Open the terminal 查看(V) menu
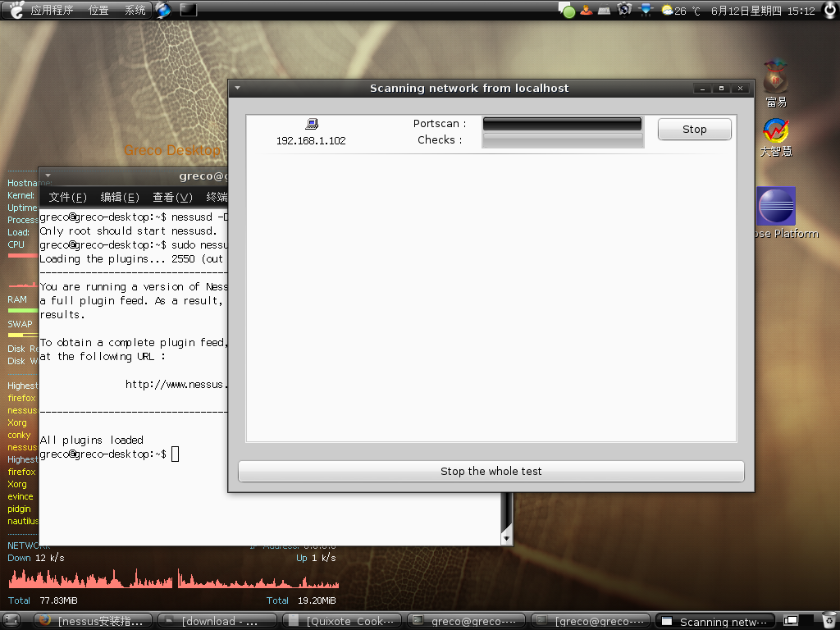840x630 pixels. coord(172,197)
